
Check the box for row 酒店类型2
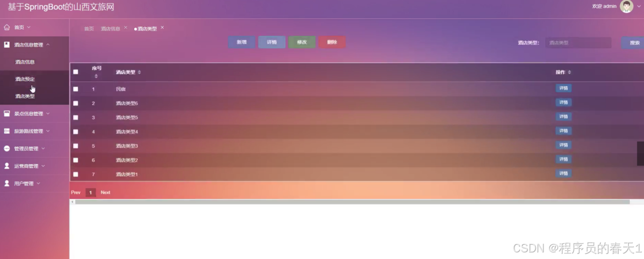pyautogui.click(x=76, y=160)
